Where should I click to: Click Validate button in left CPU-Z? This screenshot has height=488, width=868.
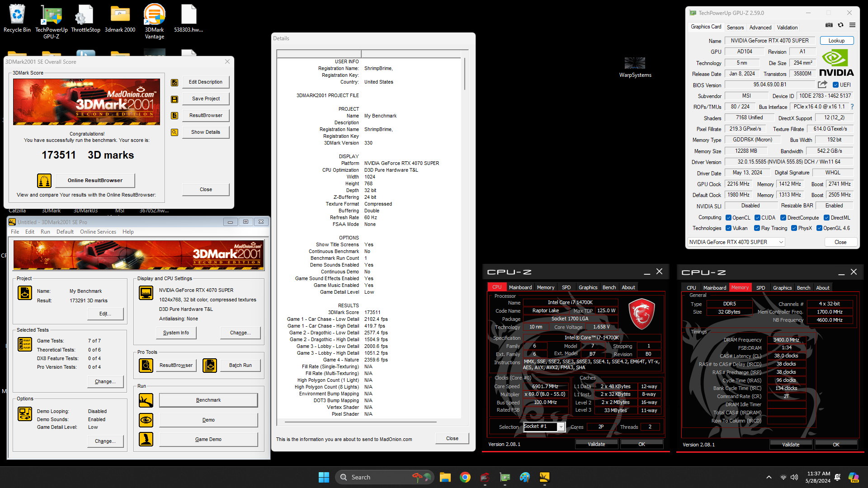596,445
